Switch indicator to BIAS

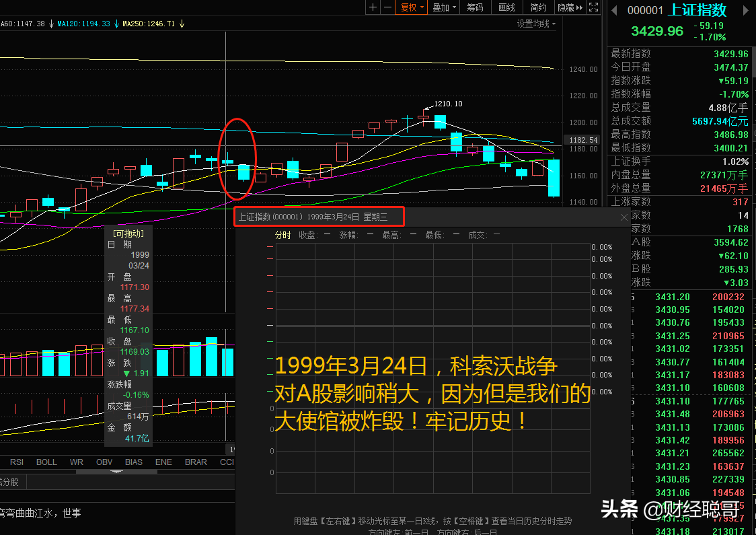tap(134, 462)
